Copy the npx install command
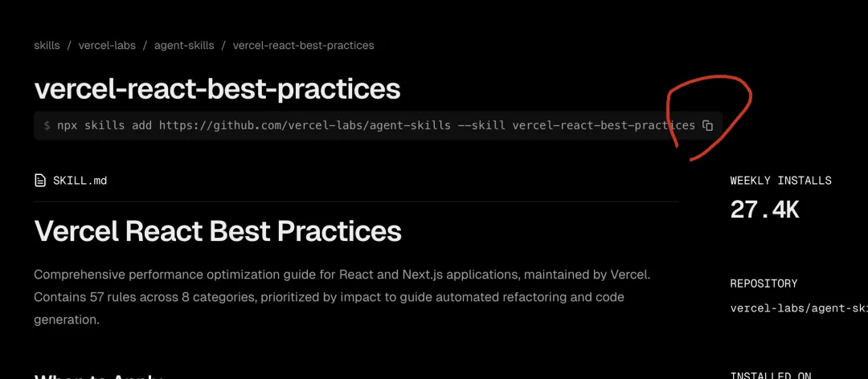This screenshot has width=868, height=379. (707, 125)
